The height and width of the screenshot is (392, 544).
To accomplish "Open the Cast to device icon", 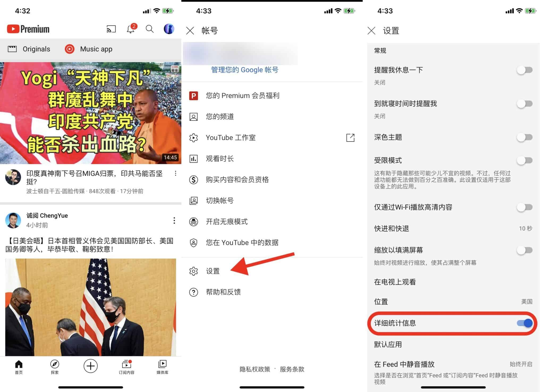I will point(111,29).
